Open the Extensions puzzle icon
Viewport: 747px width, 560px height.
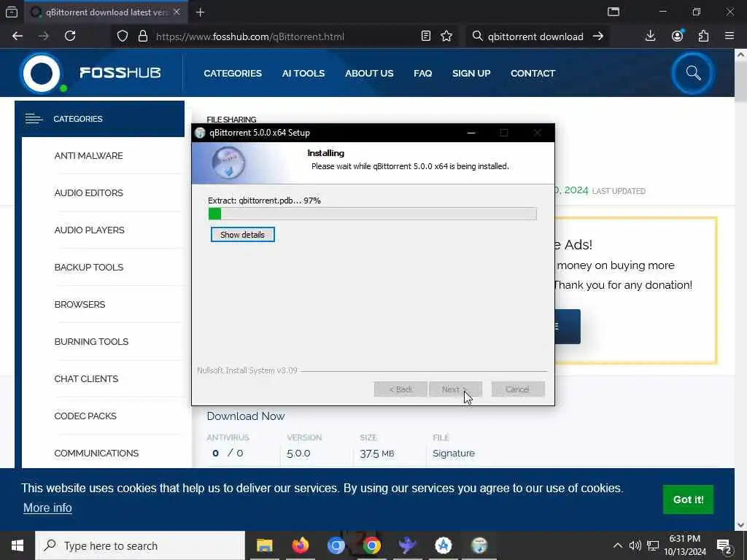tap(703, 36)
